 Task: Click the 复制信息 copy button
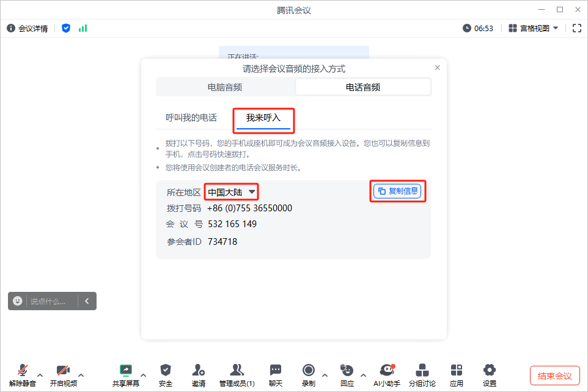point(397,191)
